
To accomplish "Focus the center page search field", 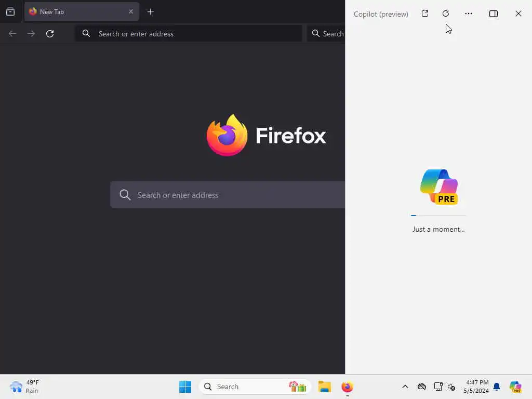I will click(228, 195).
